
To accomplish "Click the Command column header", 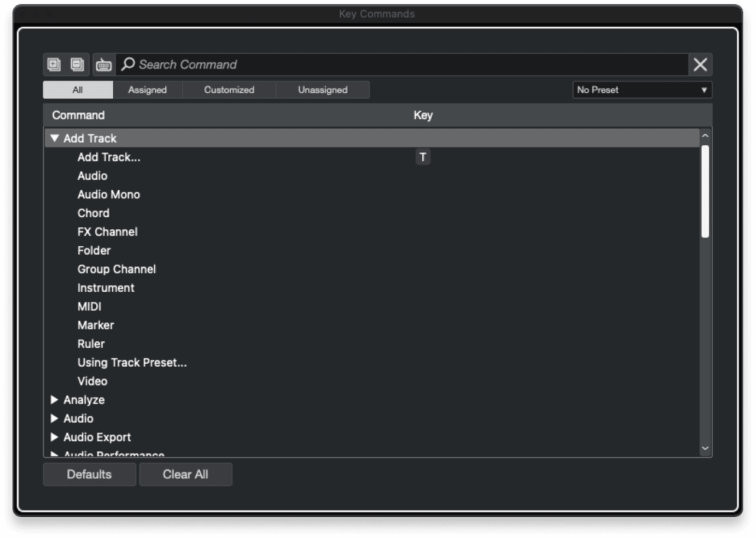I will pyautogui.click(x=79, y=115).
